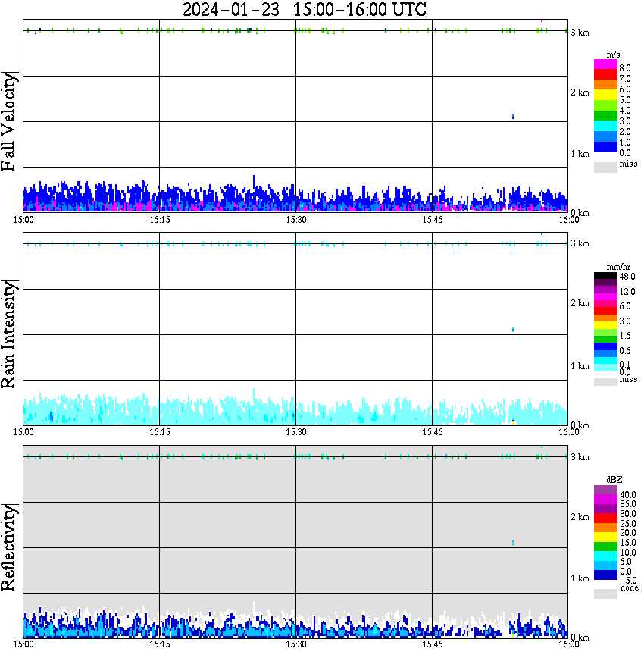Image resolution: width=644 pixels, height=658 pixels.
Task: Click the 15:30 tick under the Reflectivity plot
Action: pyautogui.click(x=295, y=644)
